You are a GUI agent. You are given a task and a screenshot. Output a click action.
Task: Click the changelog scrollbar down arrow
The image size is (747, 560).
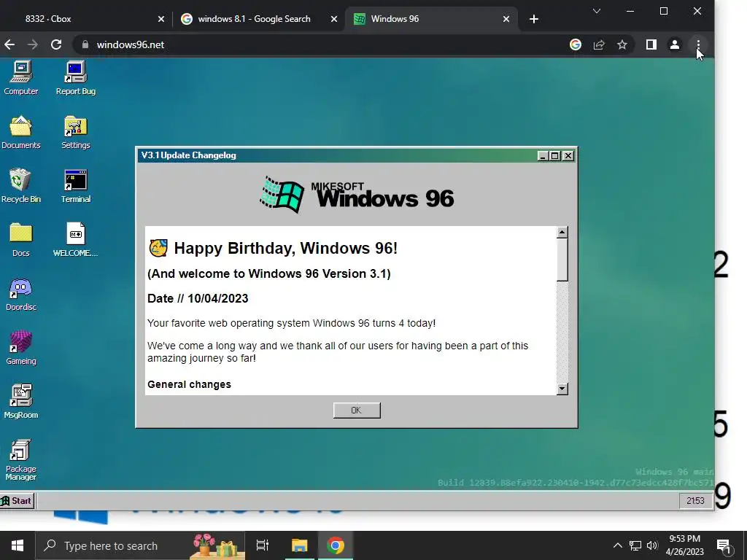tap(562, 389)
